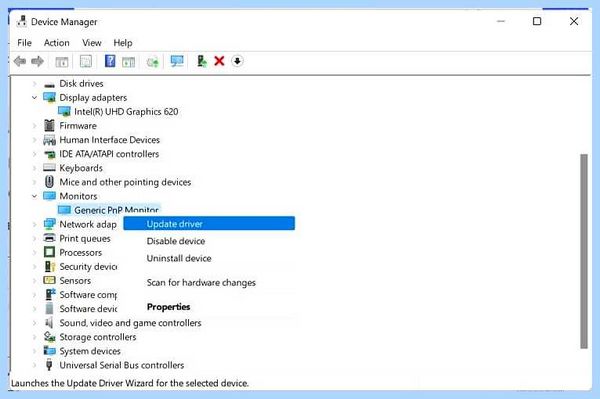The height and width of the screenshot is (399, 600).
Task: Click the Intel(R) UHD Graphics 620 icon
Action: coord(64,111)
